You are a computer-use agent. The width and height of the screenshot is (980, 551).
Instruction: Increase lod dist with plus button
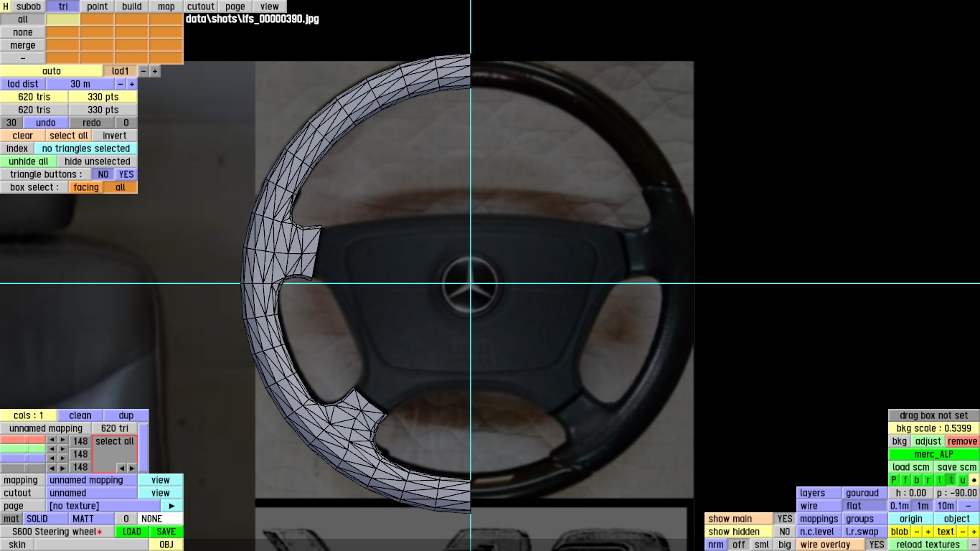pos(132,84)
